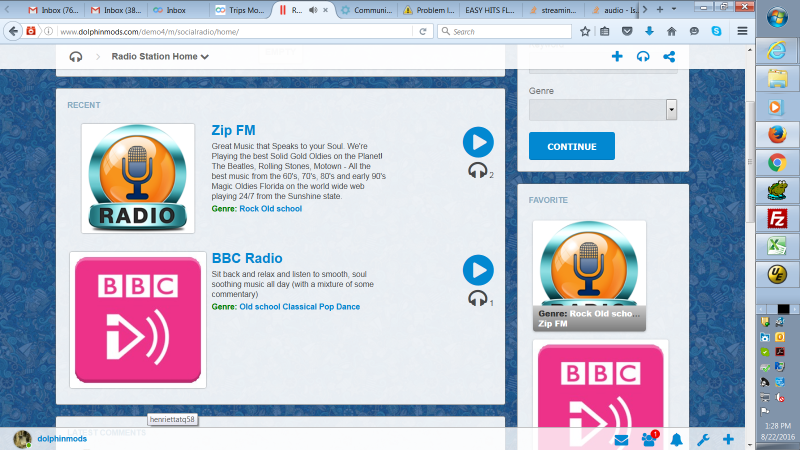Open Google Chrome from the taskbar

777,163
